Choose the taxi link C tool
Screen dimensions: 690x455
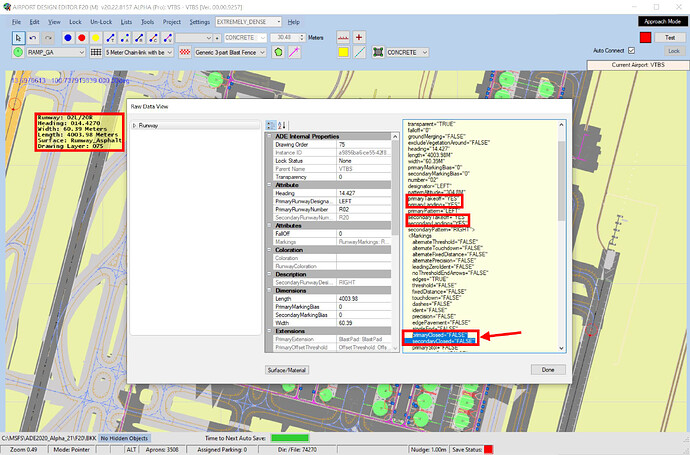tap(153, 38)
